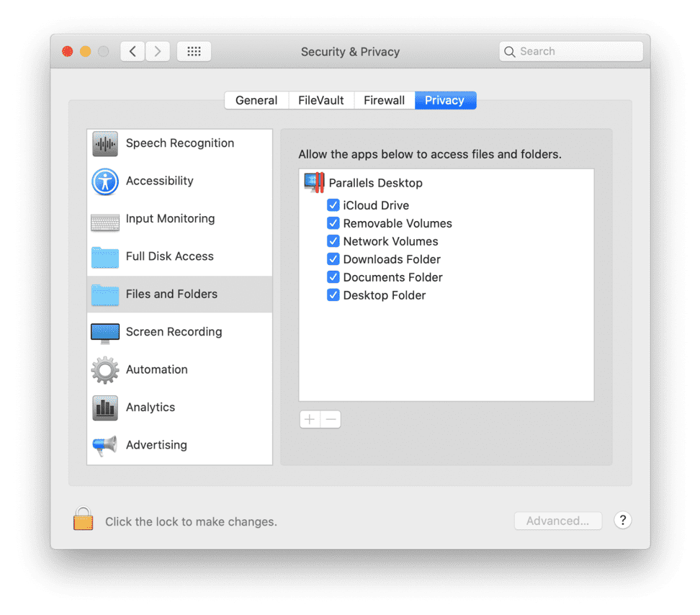Uncheck Desktop Folder access
The image size is (700, 615).
pos(333,295)
